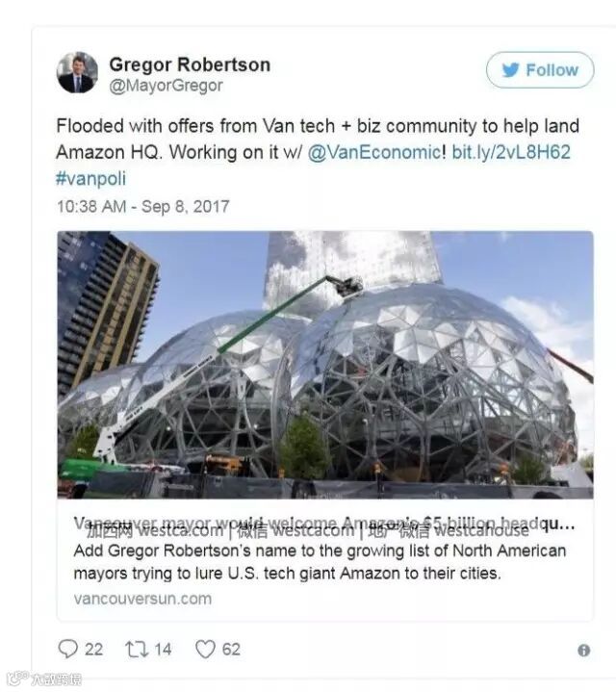View the 14 retweets count
This screenshot has height=692, width=616.
click(x=163, y=650)
